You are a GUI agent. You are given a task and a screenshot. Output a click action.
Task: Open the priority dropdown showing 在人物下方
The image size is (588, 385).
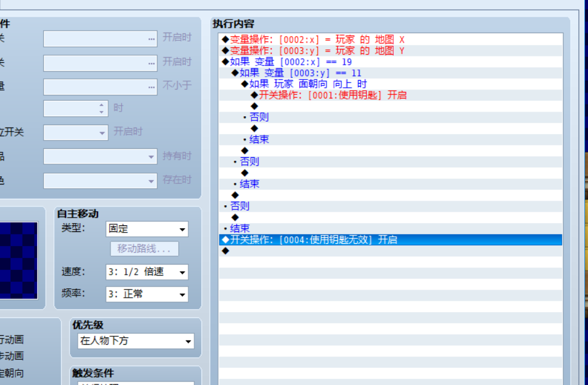136,341
